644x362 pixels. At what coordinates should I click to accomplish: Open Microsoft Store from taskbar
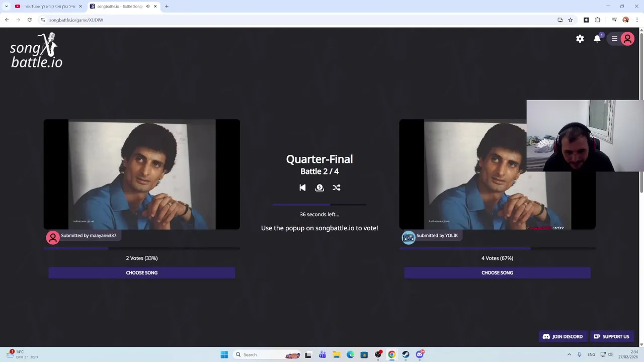(364, 354)
